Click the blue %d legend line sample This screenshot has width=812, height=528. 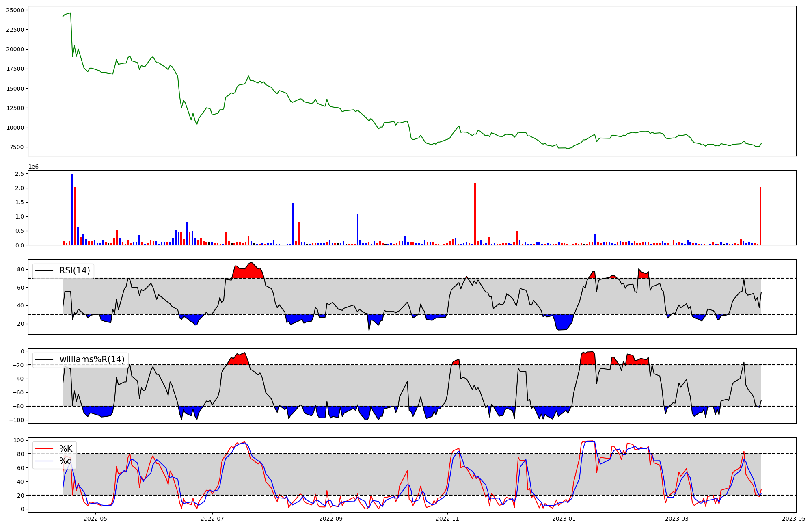coord(45,461)
